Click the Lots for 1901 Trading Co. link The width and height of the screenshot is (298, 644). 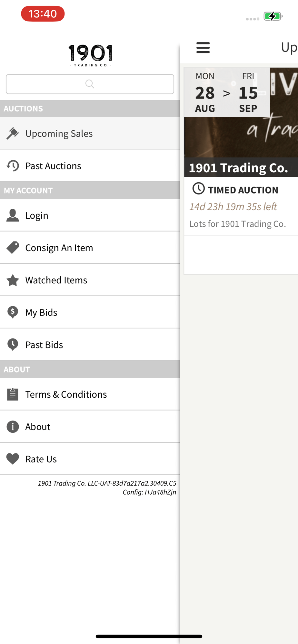point(238,224)
